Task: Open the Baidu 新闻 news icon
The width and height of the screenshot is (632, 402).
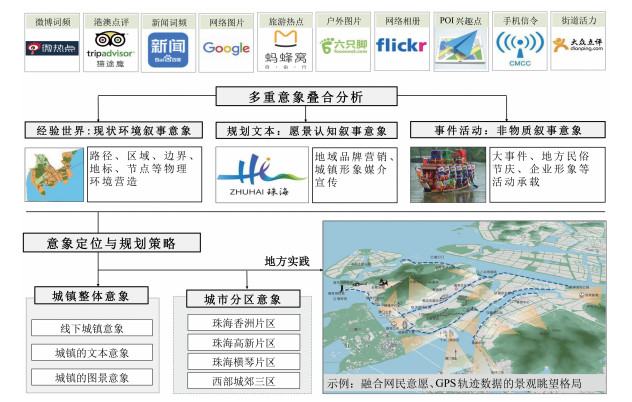Action: coord(168,48)
